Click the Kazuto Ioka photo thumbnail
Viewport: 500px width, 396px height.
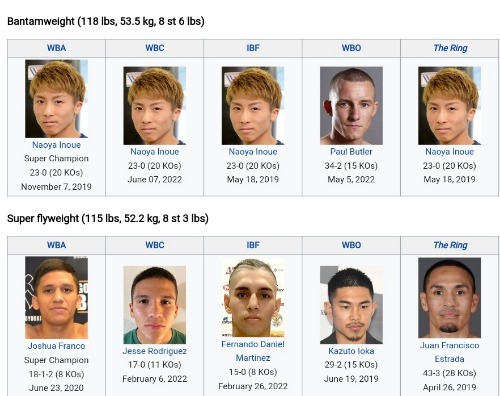[351, 305]
